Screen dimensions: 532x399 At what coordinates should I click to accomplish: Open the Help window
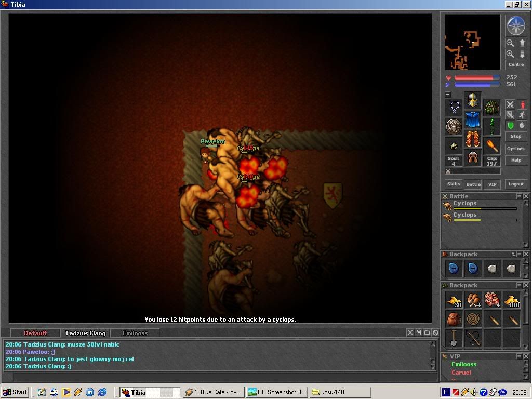(516, 160)
